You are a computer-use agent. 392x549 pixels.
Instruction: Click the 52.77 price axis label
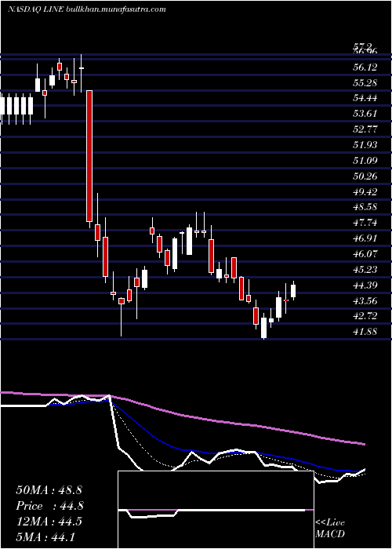point(365,129)
